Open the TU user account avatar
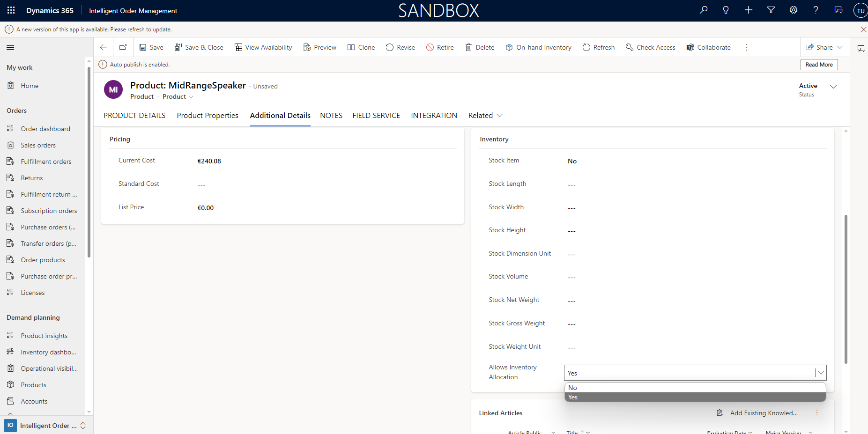Image resolution: width=868 pixels, height=434 pixels. click(861, 10)
